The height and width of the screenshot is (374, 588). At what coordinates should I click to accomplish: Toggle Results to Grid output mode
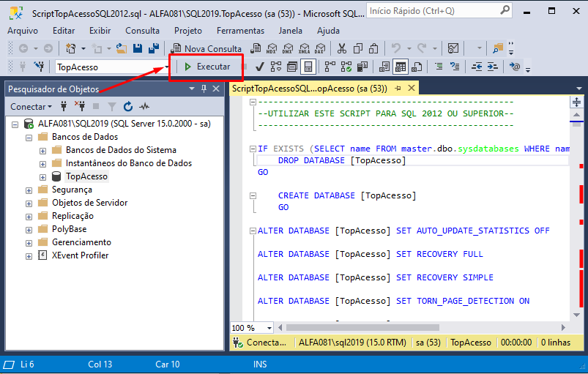(x=401, y=67)
